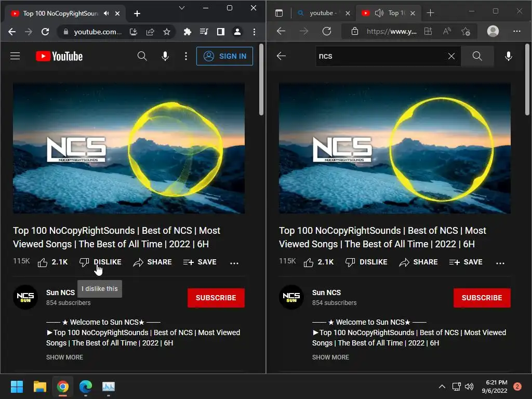
Task: Open YouTube search icon in Chrome window
Action: click(x=142, y=56)
